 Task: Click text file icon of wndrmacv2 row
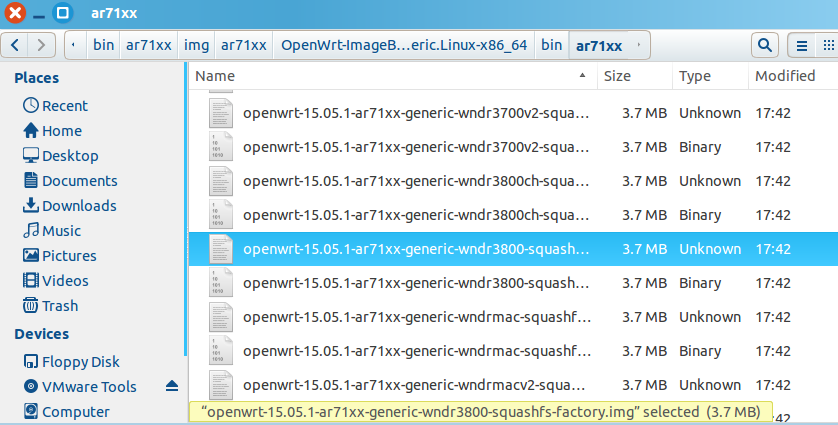click(x=221, y=385)
